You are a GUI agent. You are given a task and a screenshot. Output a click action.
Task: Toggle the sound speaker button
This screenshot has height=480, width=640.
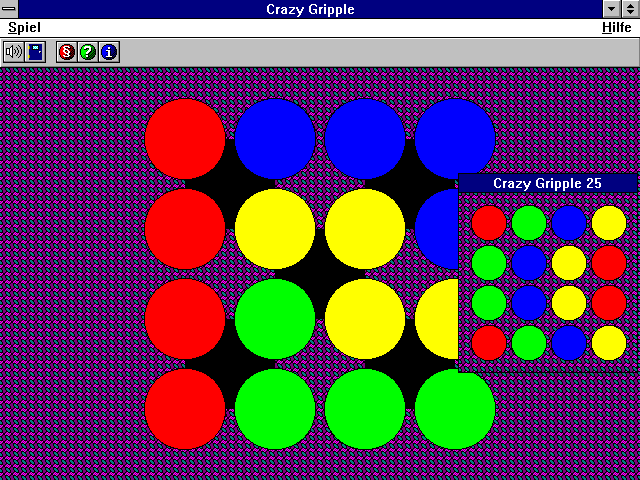14,52
